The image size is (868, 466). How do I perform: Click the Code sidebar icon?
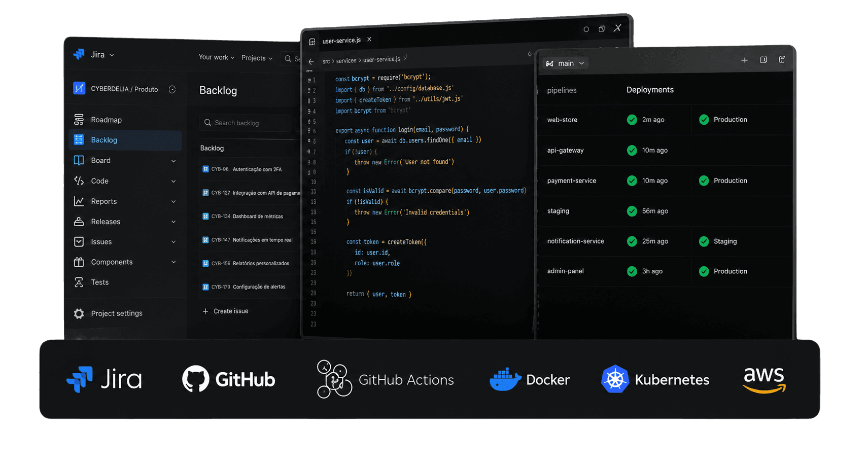[x=79, y=181]
